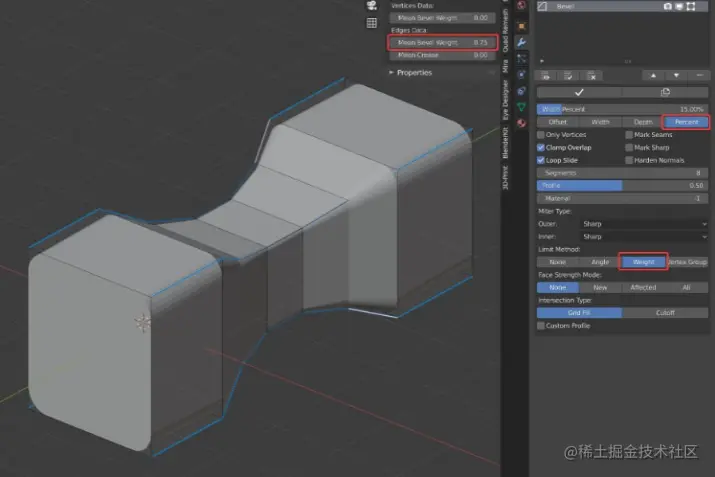Duplicate the Bevel modifier copy button

point(665,93)
